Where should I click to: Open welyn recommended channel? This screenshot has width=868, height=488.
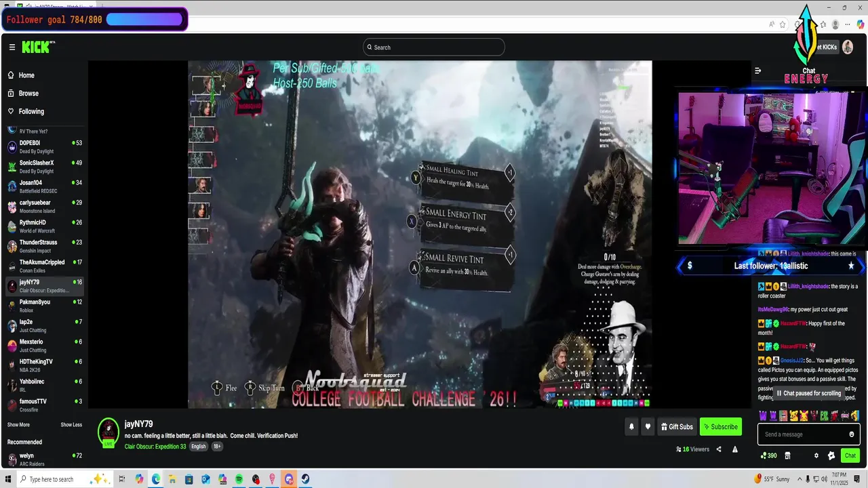pos(43,460)
